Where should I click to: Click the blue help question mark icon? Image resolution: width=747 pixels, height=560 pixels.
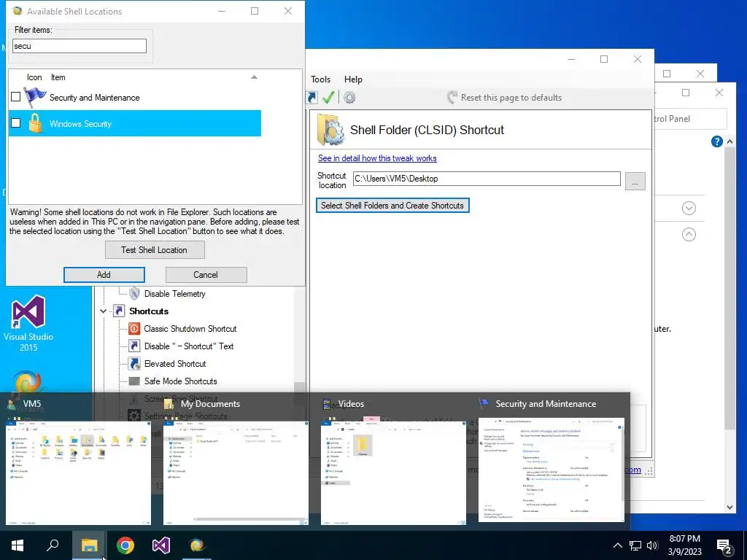[716, 141]
